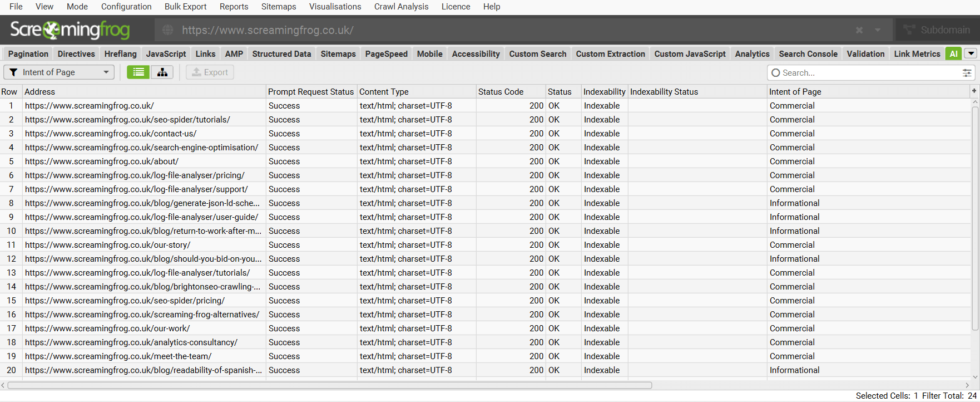Open the Crawl Analysis menu
This screenshot has width=980, height=402.
(401, 7)
